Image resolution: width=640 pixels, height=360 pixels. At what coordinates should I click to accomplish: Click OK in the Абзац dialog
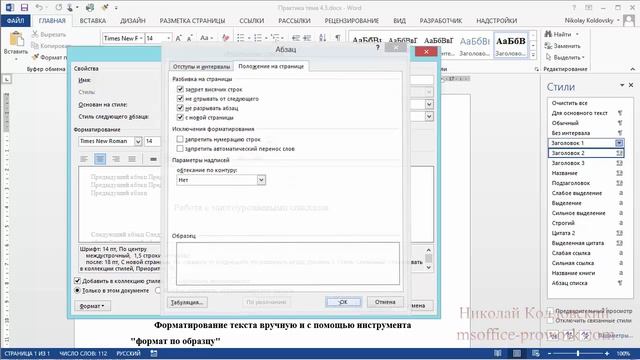[343, 302]
